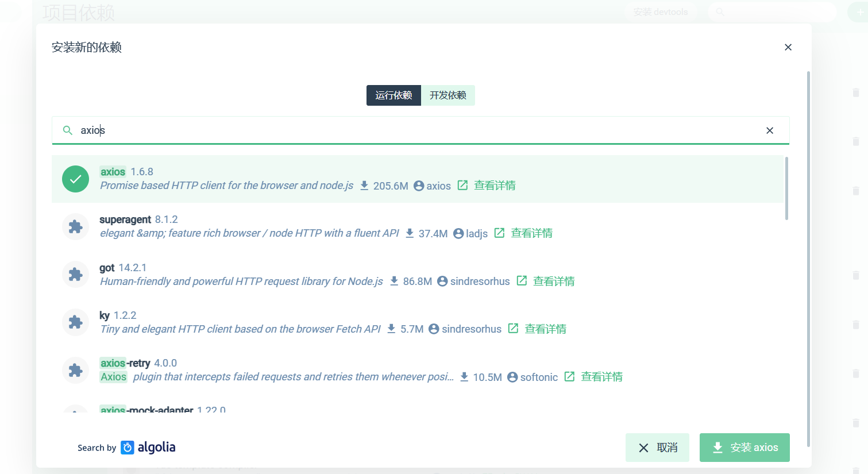868x474 pixels.
Task: Select the axios-retry package puzzle icon
Action: tap(75, 370)
